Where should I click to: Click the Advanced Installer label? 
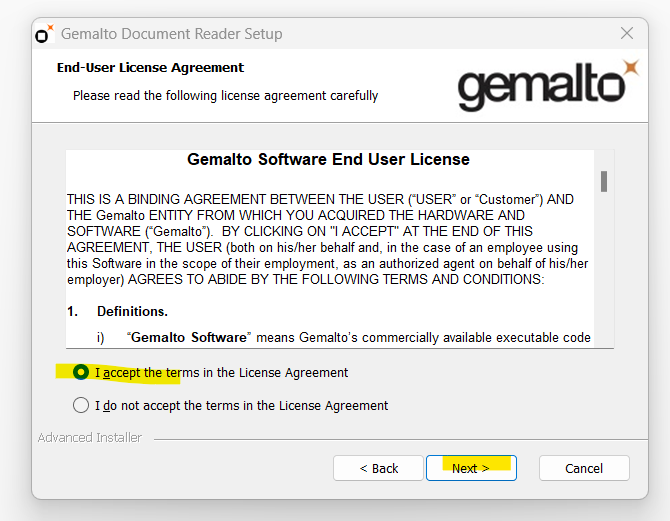pos(90,438)
